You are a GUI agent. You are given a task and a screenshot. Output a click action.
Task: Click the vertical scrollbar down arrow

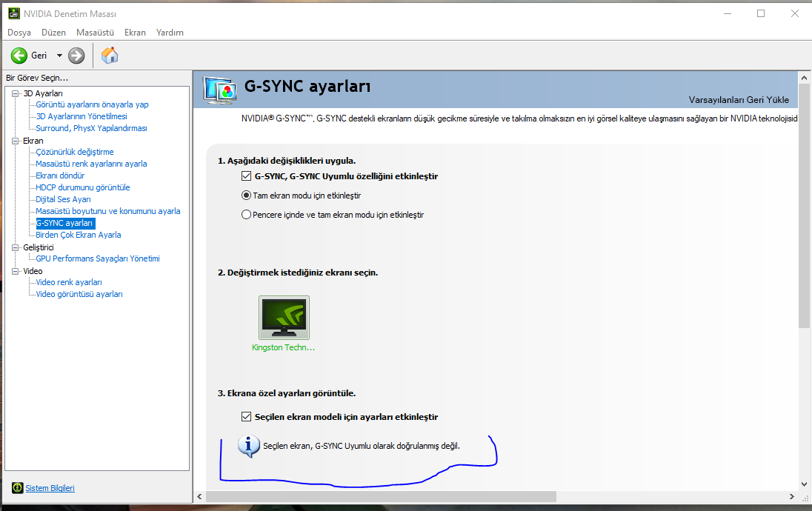click(x=804, y=484)
